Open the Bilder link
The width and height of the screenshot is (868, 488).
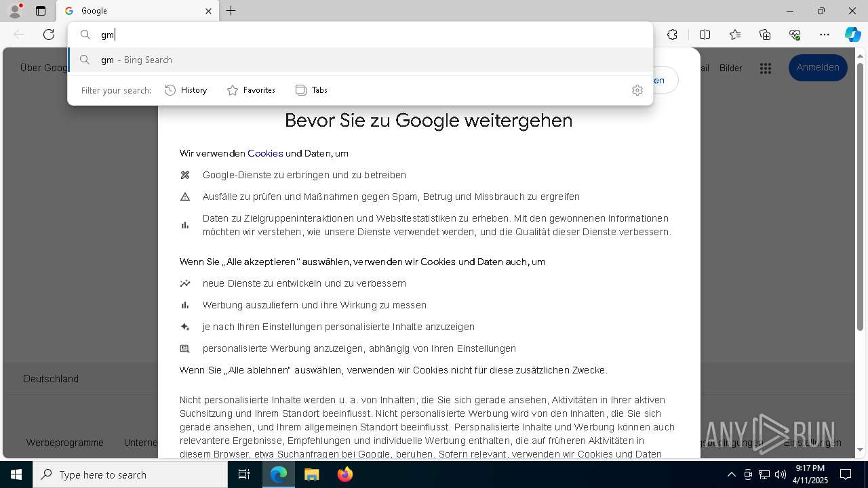click(730, 68)
